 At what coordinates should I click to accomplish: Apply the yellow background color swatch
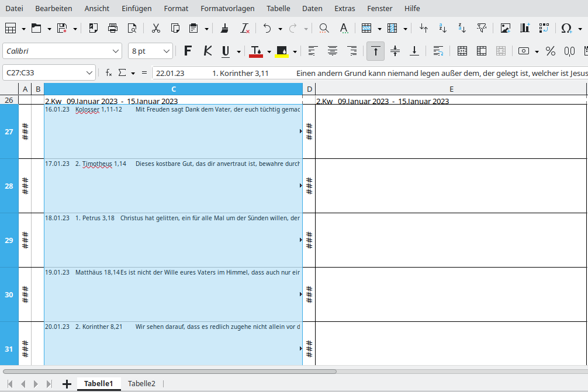pos(282,51)
